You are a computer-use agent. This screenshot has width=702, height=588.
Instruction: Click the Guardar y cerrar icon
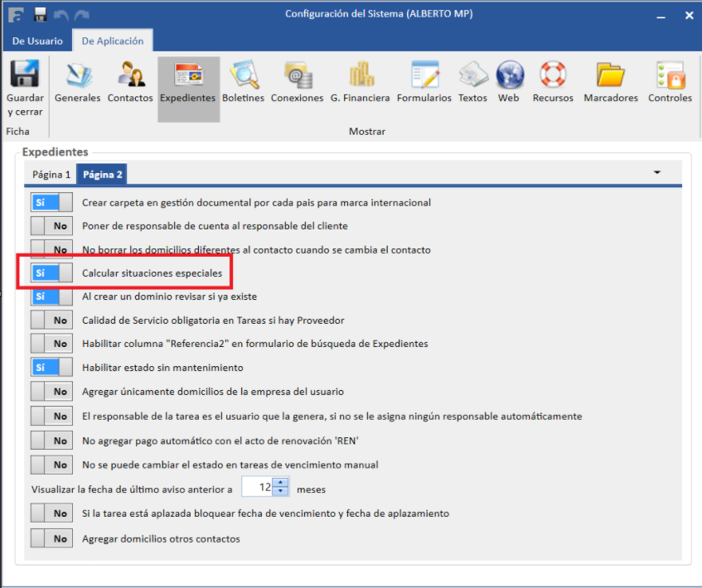[24, 75]
